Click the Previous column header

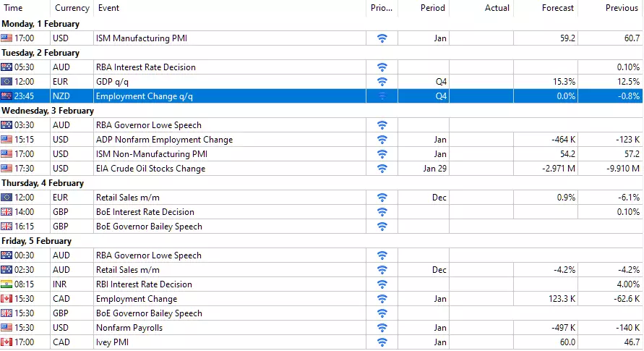[x=610, y=8]
